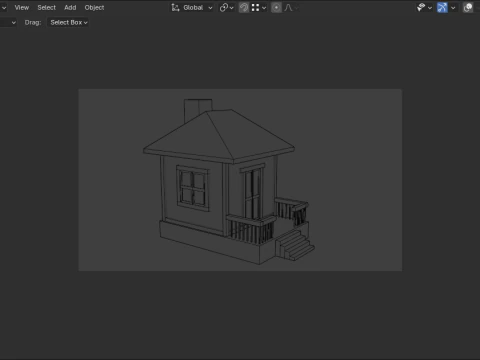Open the pivot point dropdown
This screenshot has height=360, width=480.
pyautogui.click(x=226, y=7)
